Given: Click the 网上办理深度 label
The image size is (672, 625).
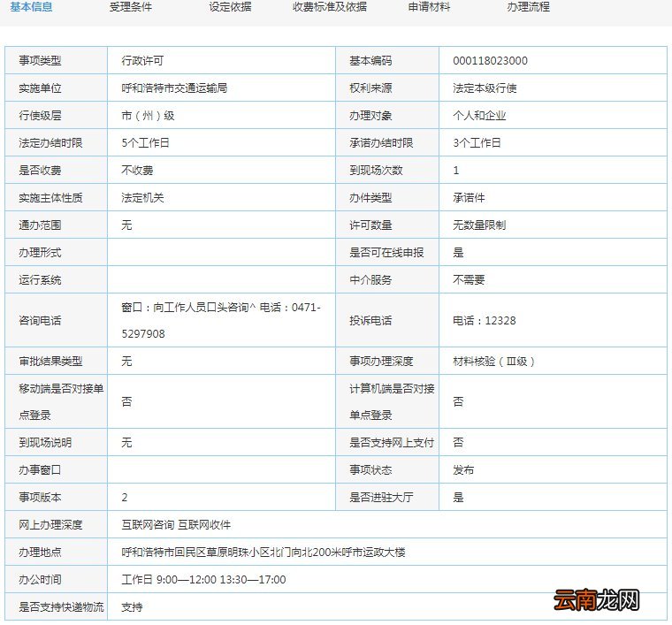Looking at the screenshot, I should tap(50, 525).
